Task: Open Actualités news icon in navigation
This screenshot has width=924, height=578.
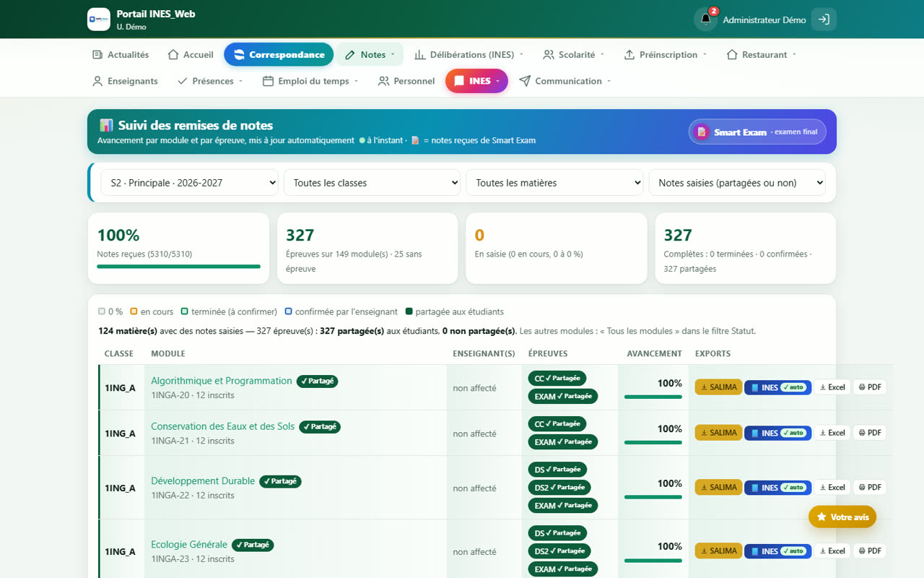Action: point(97,55)
